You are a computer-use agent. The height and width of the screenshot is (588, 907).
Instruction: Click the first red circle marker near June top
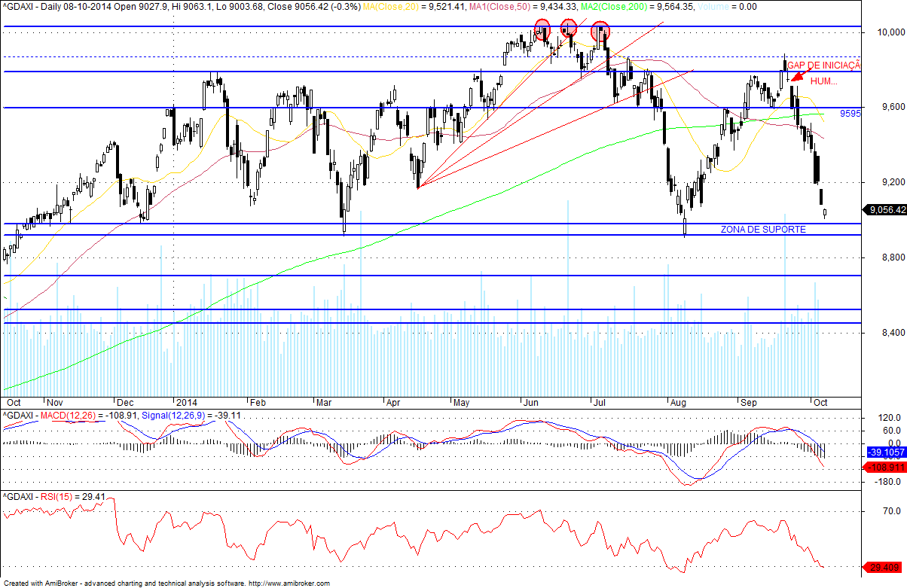click(542, 29)
